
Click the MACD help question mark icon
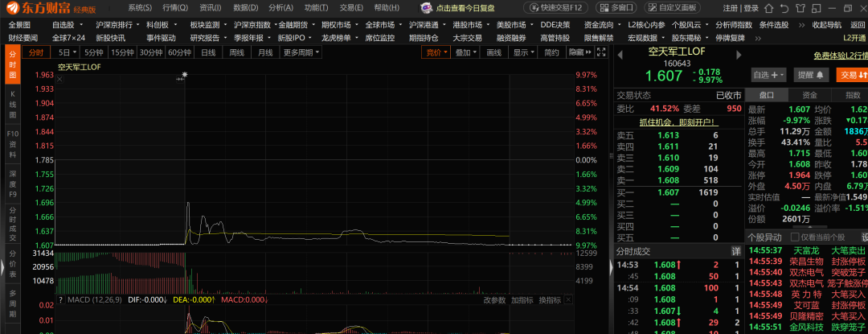pyautogui.click(x=60, y=299)
